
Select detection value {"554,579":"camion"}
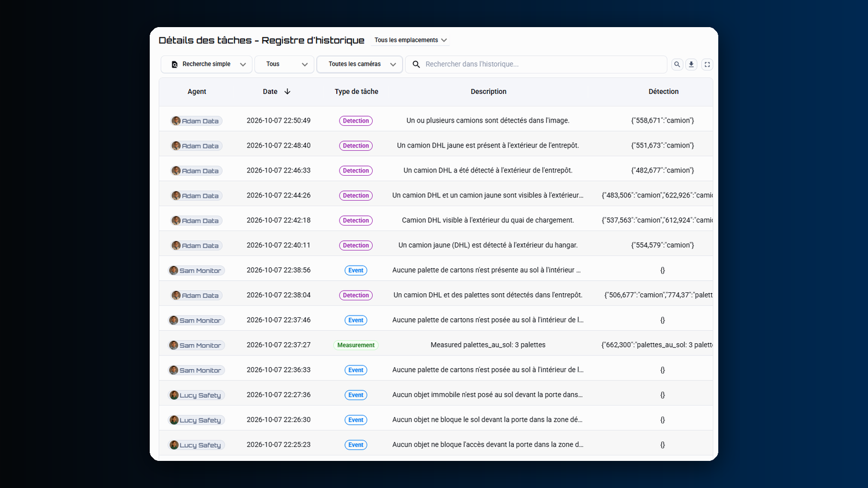point(662,245)
